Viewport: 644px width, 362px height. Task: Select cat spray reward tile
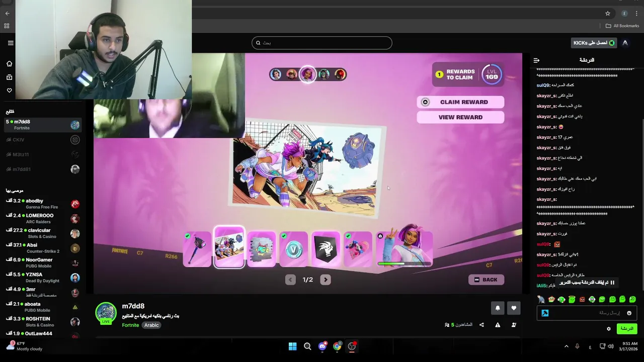(262, 248)
